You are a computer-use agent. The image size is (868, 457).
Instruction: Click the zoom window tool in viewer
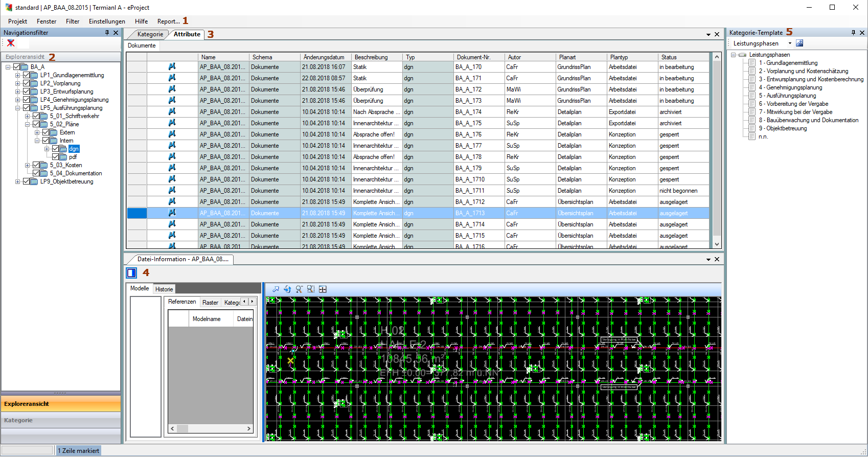(311, 289)
